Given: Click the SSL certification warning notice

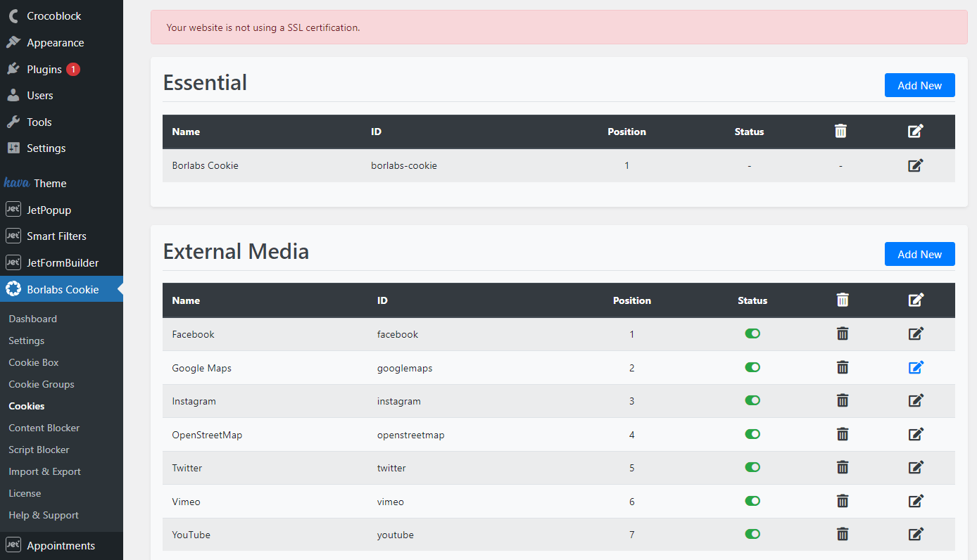Looking at the screenshot, I should coord(559,27).
